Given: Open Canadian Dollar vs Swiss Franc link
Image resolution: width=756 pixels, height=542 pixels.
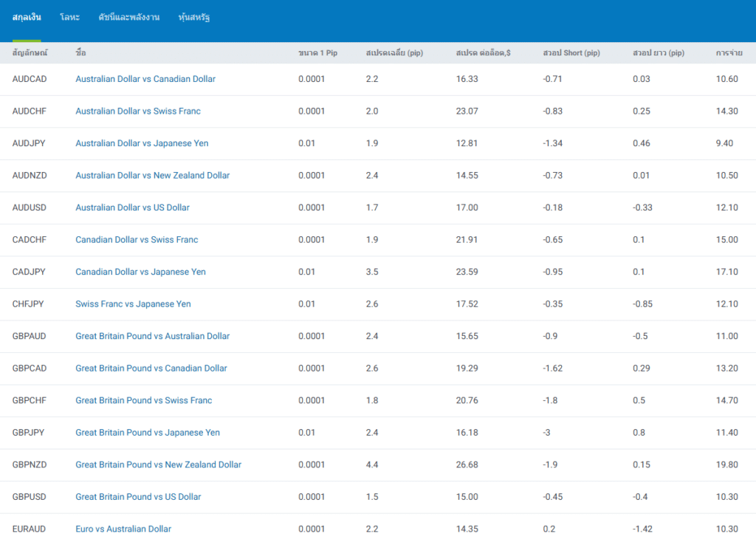Looking at the screenshot, I should pos(137,240).
